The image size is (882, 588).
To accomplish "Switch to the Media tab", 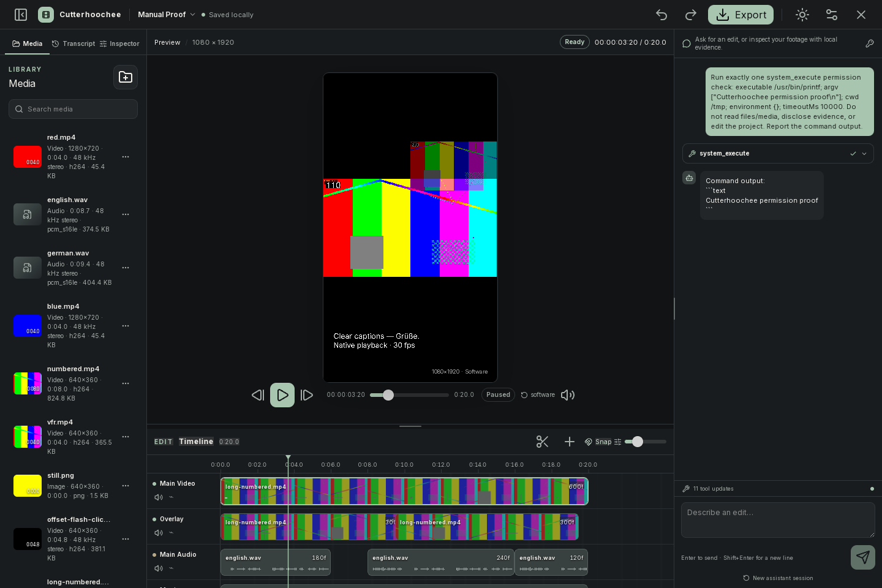I will 28,44.
